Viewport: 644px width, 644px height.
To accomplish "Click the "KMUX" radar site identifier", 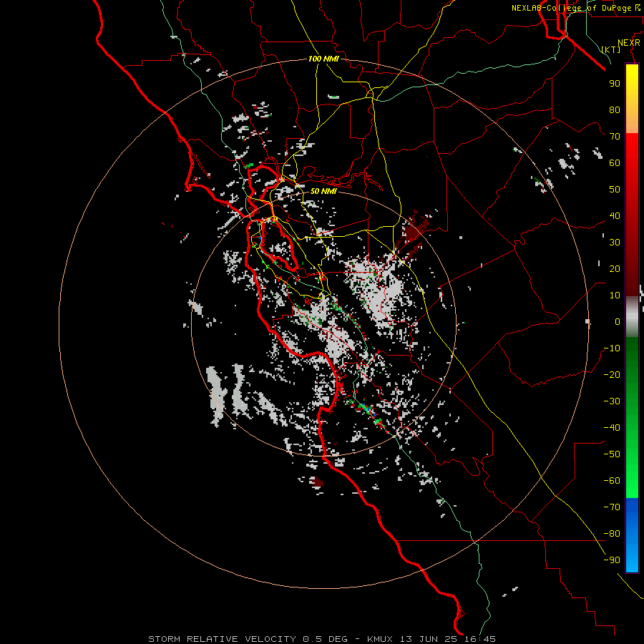I will pyautogui.click(x=381, y=639).
